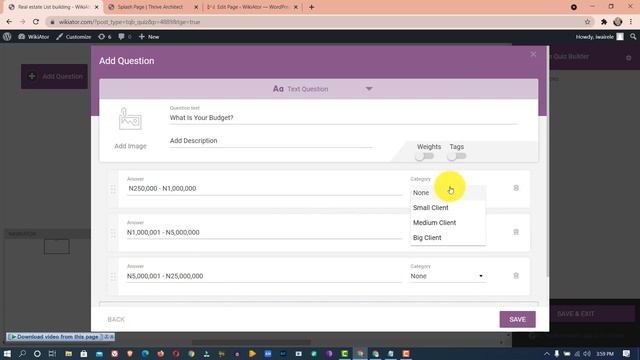Screen dimensions: 640x360
Task: Open Task View on the taskbar
Action: coord(52,353)
